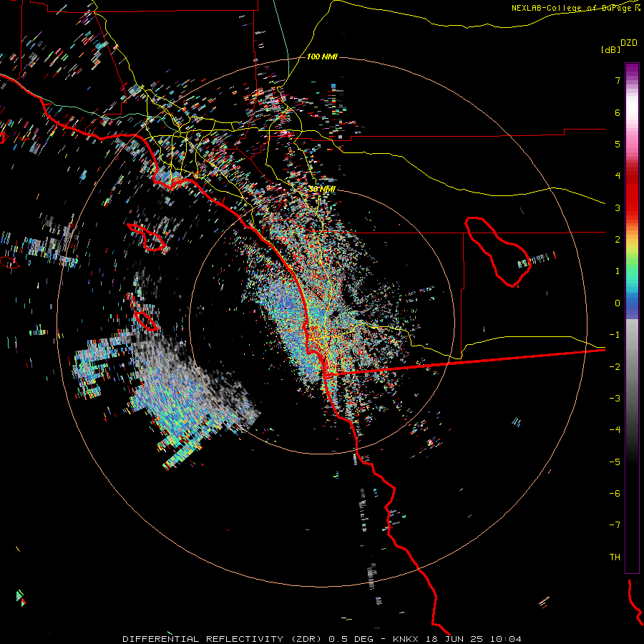
Task: Click the 10:04 timestamp
Action: pyautogui.click(x=506, y=639)
